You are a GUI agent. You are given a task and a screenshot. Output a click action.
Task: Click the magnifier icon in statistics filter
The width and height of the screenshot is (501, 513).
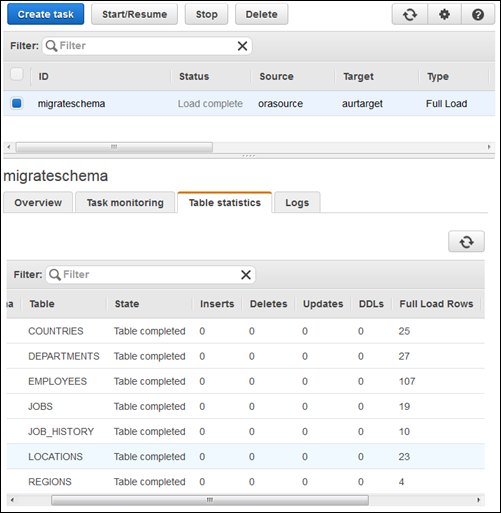coord(55,275)
